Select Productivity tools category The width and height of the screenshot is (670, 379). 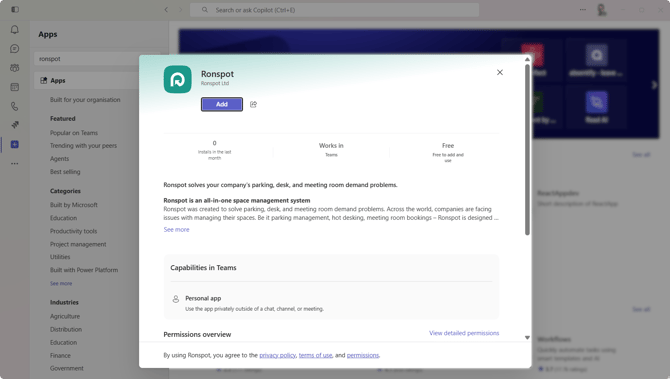click(73, 231)
